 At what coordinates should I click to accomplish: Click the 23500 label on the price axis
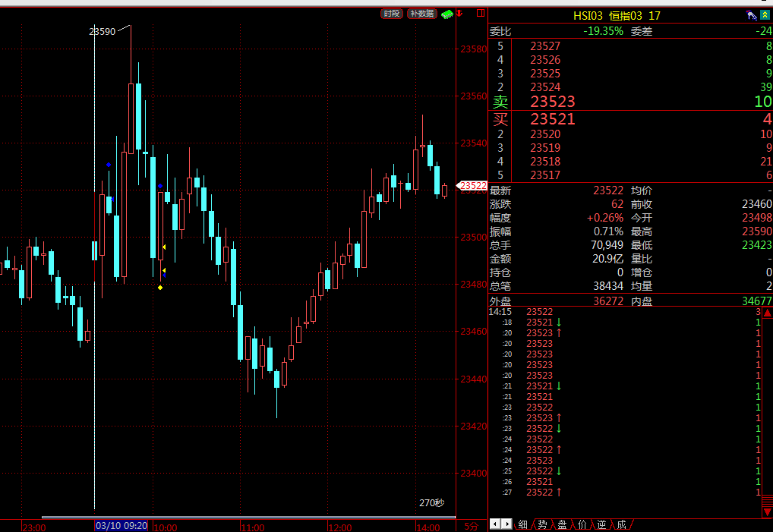pyautogui.click(x=473, y=238)
